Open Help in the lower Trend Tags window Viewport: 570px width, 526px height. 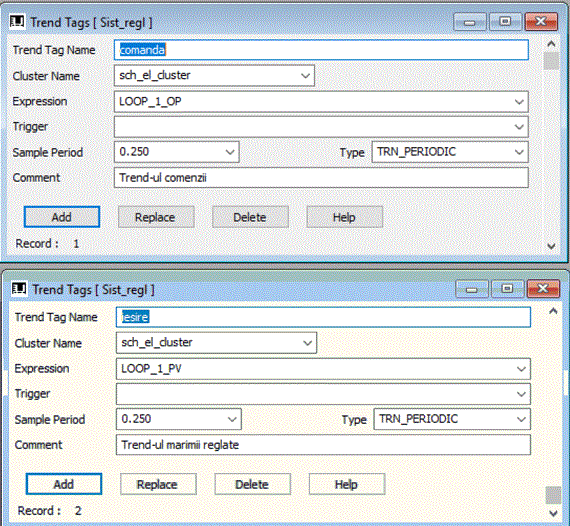point(347,484)
